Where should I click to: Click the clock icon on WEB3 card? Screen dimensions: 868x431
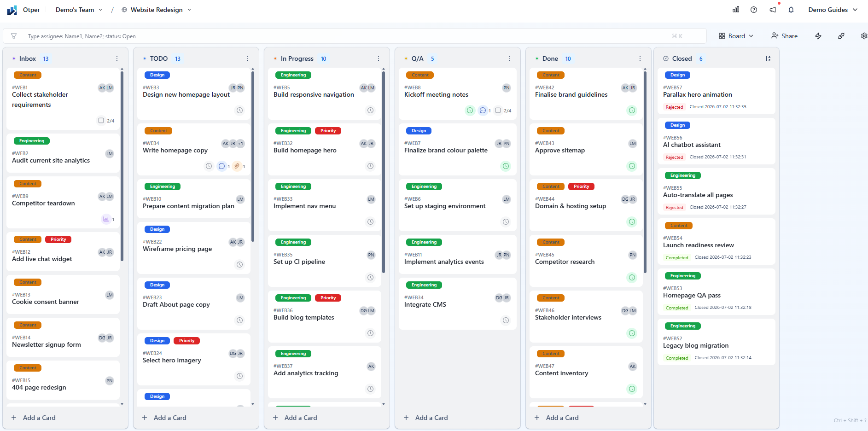(x=239, y=111)
